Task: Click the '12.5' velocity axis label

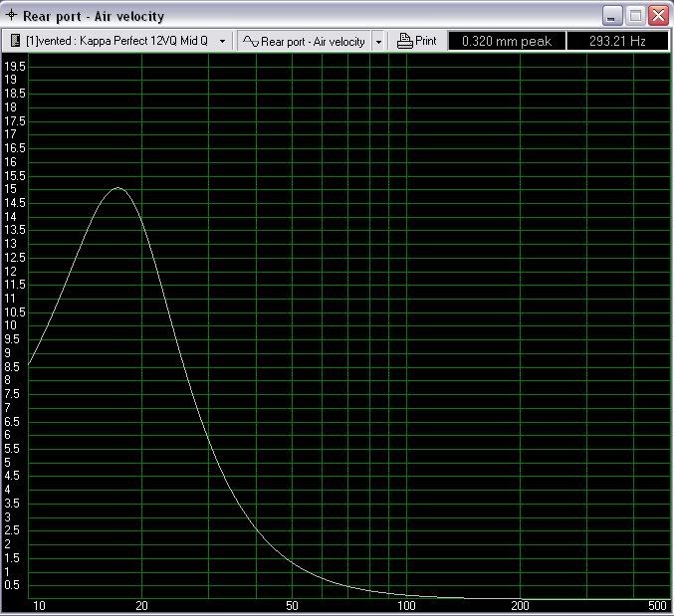Action: tap(15, 258)
